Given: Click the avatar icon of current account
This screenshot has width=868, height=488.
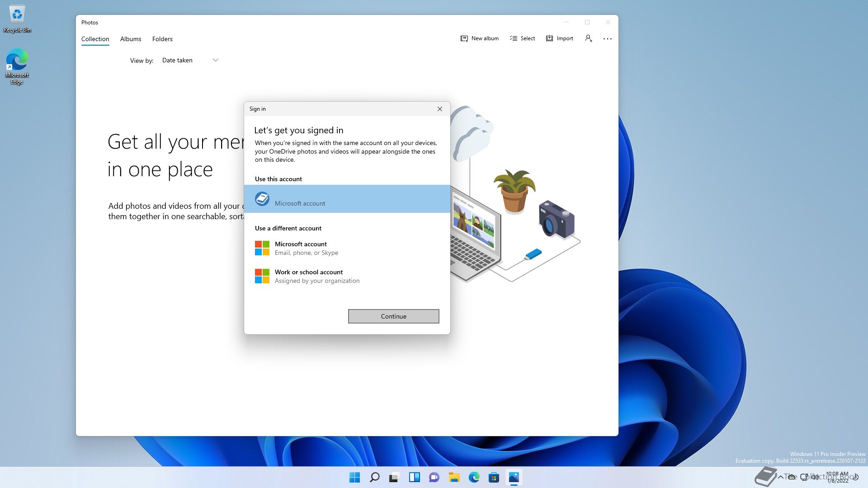Looking at the screenshot, I should 262,199.
